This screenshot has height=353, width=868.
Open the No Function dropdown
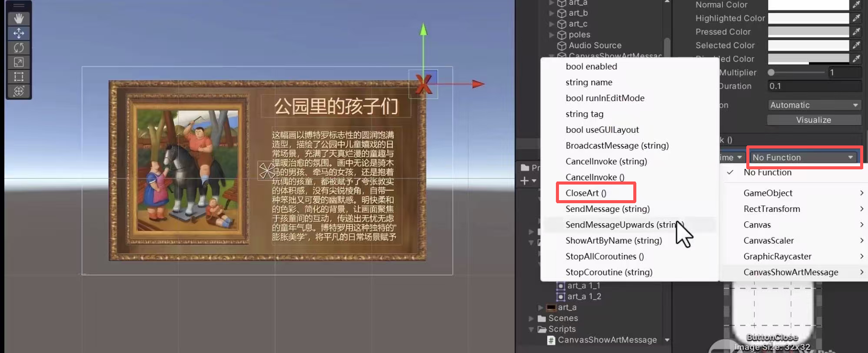tap(804, 158)
